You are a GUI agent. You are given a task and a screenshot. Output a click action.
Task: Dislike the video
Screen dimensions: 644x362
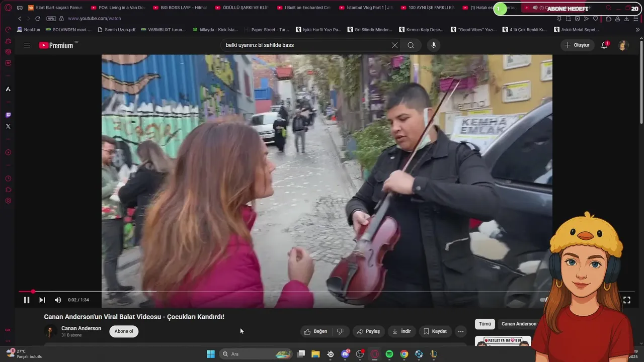click(x=341, y=331)
